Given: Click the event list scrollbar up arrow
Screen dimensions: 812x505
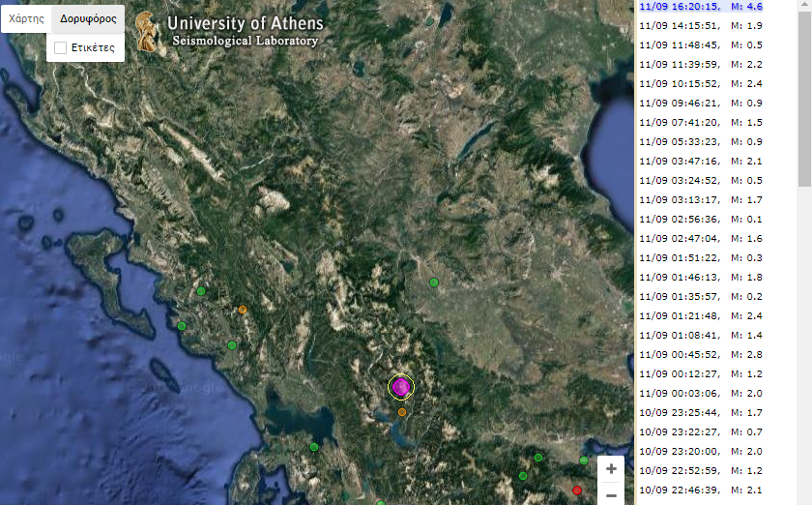Looking at the screenshot, I should click(804, 6).
